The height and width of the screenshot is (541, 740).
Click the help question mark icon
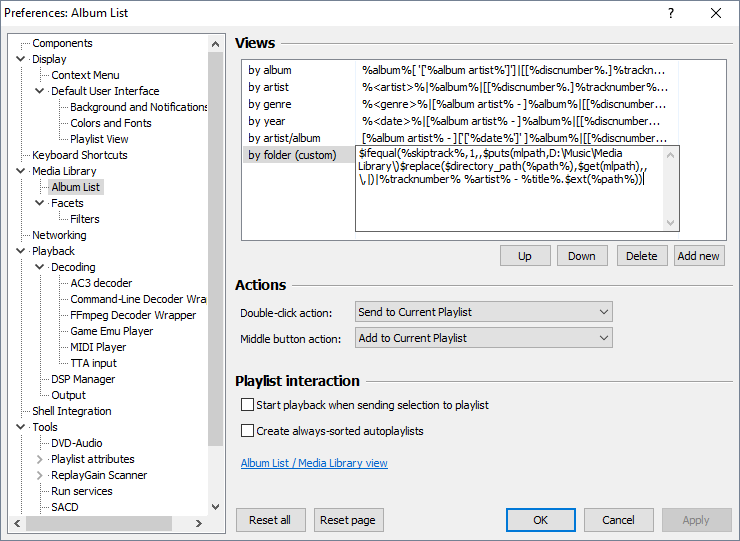[670, 13]
